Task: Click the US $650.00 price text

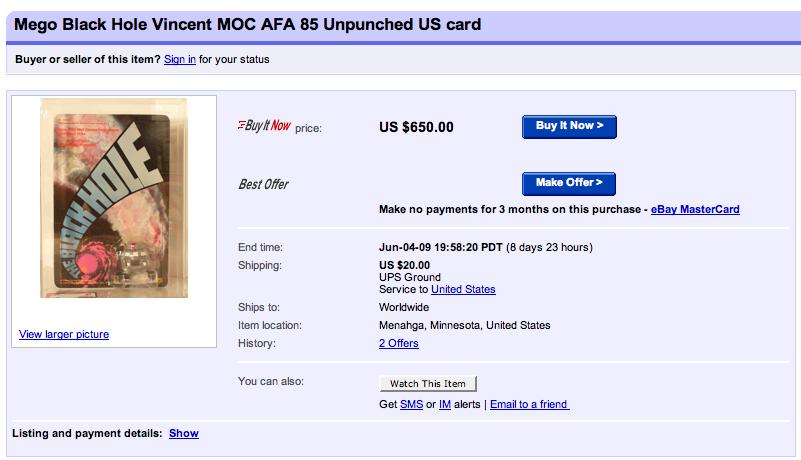Action: click(416, 127)
